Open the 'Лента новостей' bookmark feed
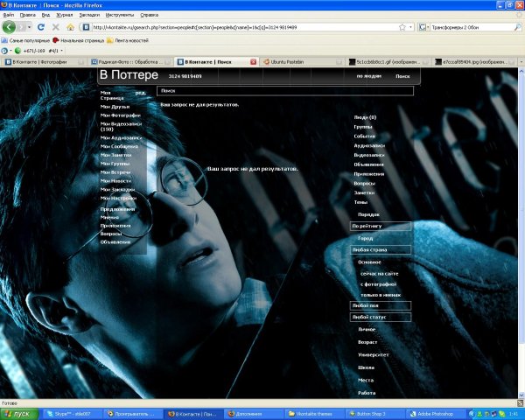Screen dimensions: 525x420 click(128, 40)
